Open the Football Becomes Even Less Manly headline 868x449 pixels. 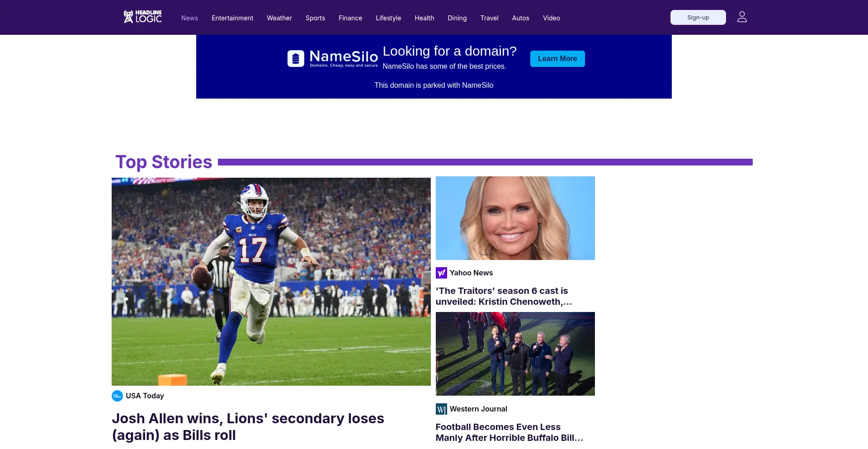[x=509, y=432]
